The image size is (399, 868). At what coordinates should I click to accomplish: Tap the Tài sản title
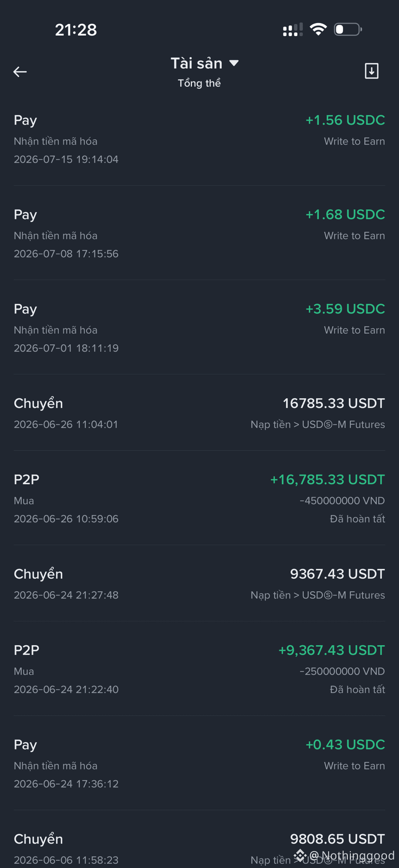(197, 63)
